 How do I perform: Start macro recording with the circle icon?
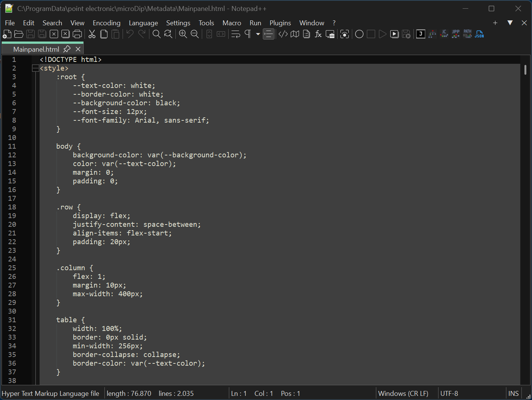[x=359, y=34]
